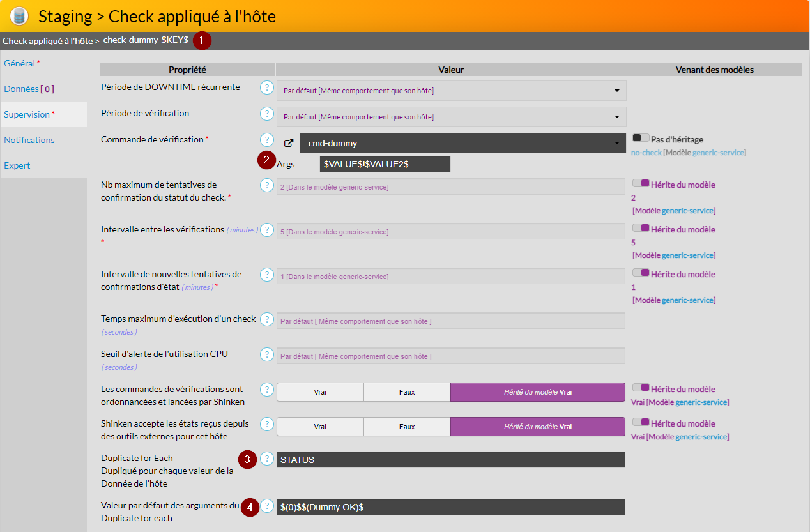This screenshot has width=810, height=532.
Task: Toggle inheritance switch for Commande de vérification
Action: 641,138
